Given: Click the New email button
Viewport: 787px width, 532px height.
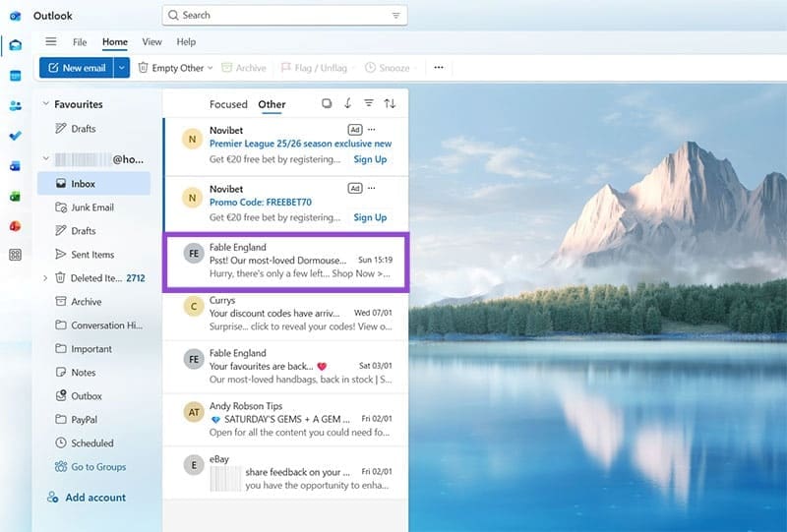Looking at the screenshot, I should (x=77, y=68).
